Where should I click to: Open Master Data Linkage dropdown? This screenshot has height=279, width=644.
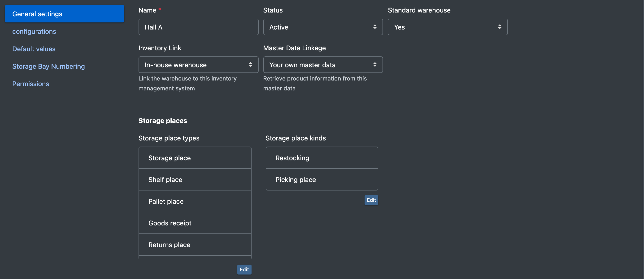(323, 65)
